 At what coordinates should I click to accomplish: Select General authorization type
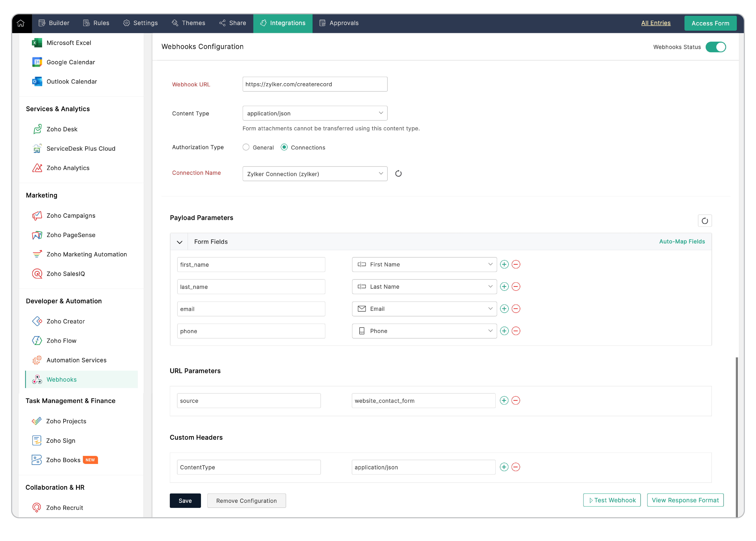[246, 147]
